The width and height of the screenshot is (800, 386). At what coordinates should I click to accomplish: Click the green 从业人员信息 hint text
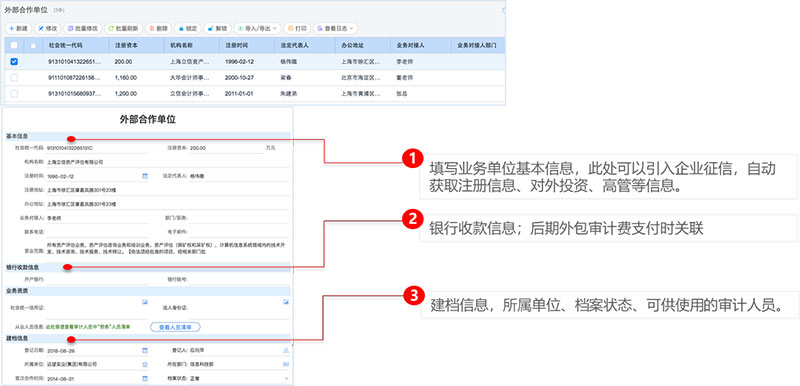click(88, 326)
